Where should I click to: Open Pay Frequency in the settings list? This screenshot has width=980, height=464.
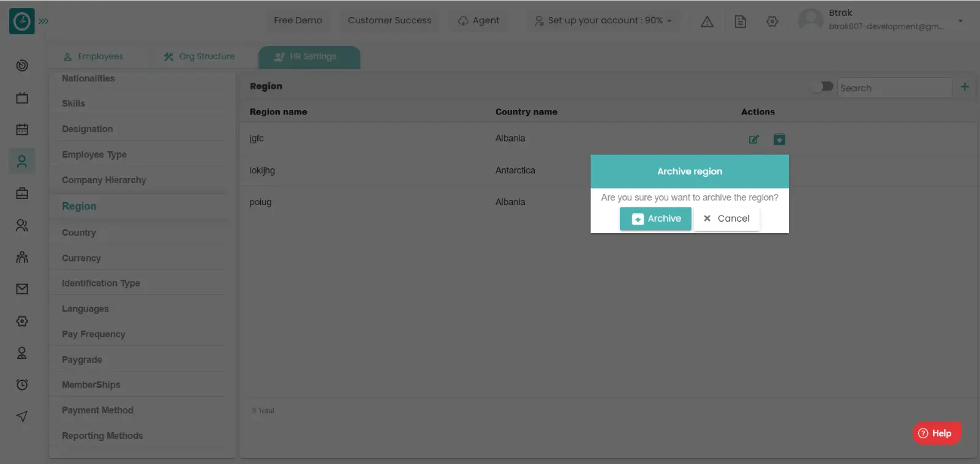(94, 334)
